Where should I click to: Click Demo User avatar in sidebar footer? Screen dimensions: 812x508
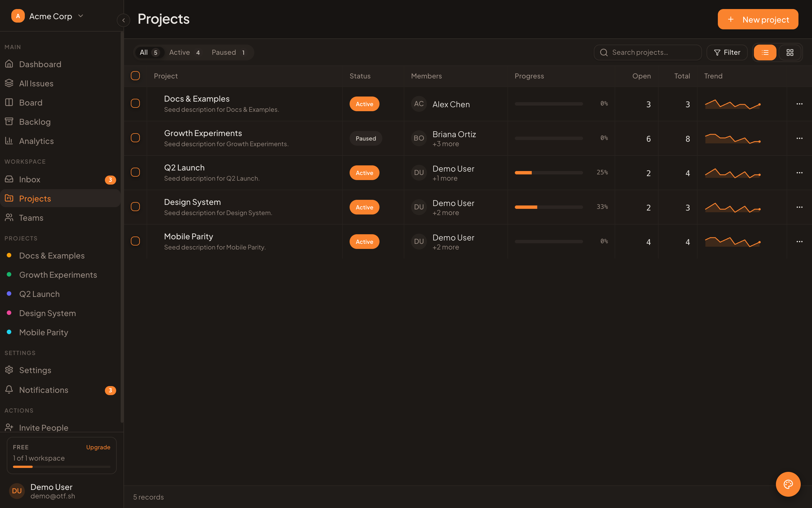coord(17,491)
